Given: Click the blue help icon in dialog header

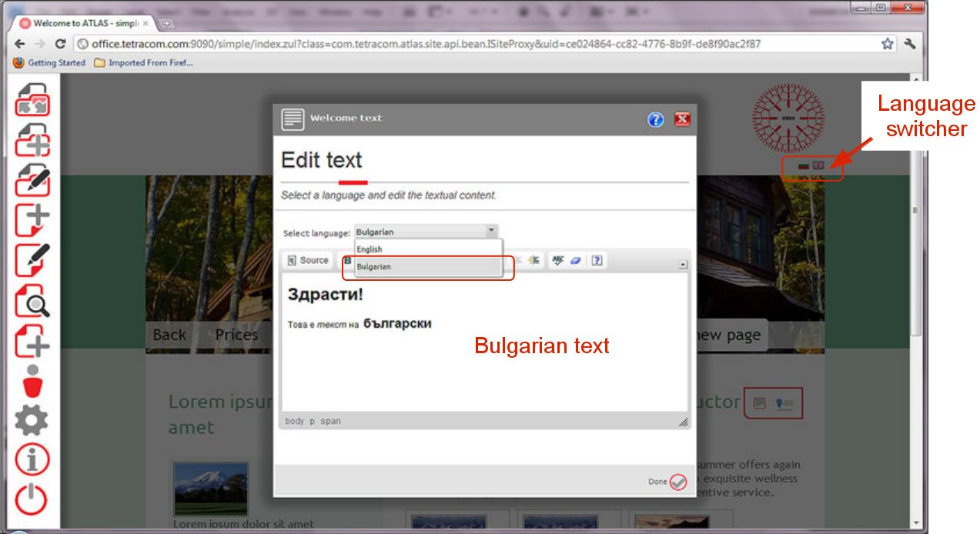Looking at the screenshot, I should tap(655, 119).
